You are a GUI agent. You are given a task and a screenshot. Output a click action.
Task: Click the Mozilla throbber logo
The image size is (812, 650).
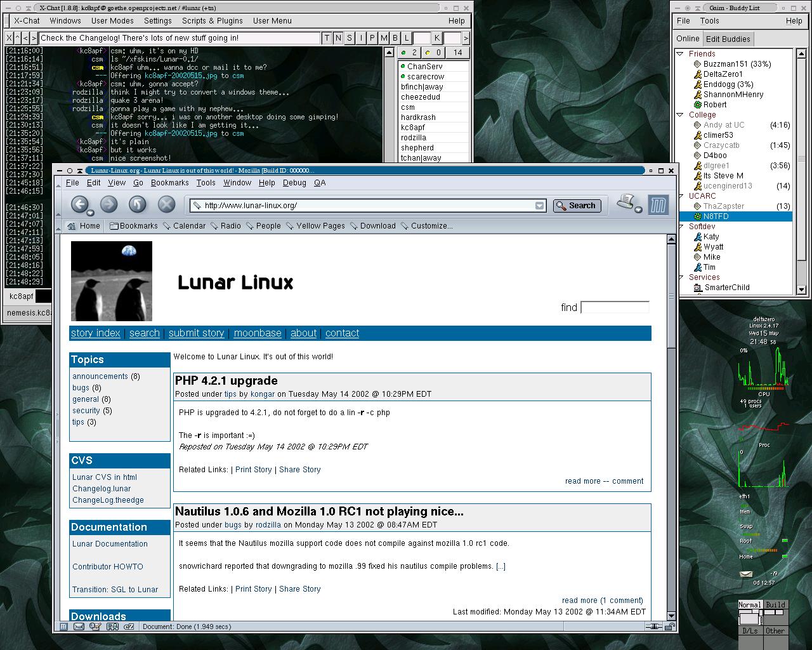(x=658, y=205)
